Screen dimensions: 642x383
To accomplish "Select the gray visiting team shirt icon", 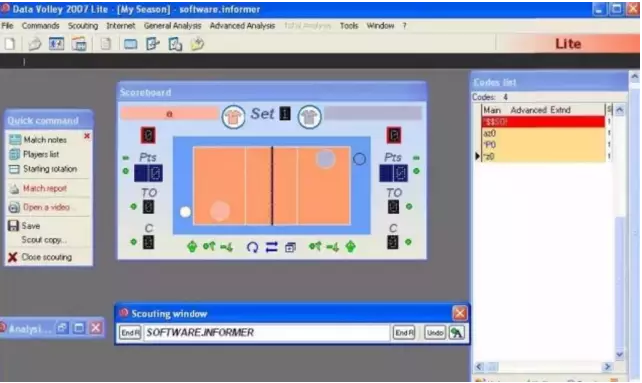I will 309,117.
